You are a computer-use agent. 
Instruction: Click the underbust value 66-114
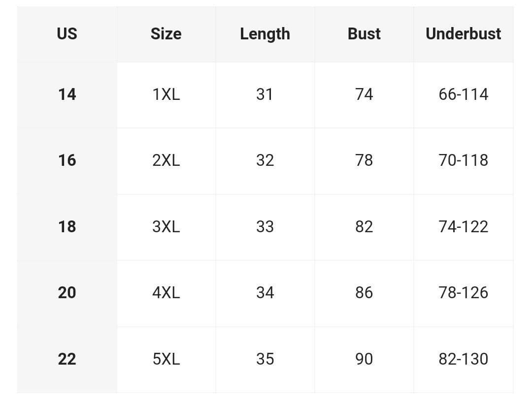(463, 94)
